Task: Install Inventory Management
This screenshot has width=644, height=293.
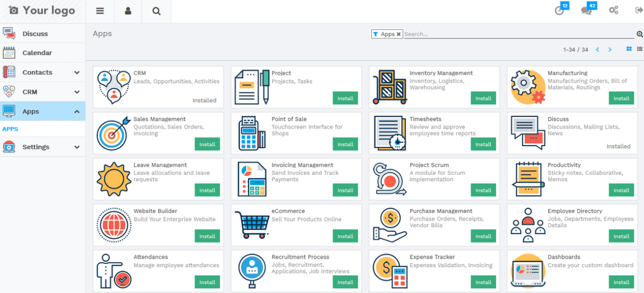Action: coord(483,98)
